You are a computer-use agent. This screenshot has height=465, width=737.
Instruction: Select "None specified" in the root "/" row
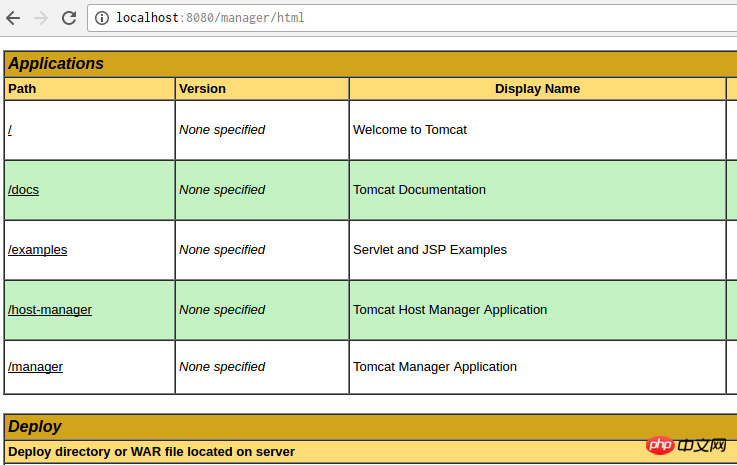click(222, 130)
